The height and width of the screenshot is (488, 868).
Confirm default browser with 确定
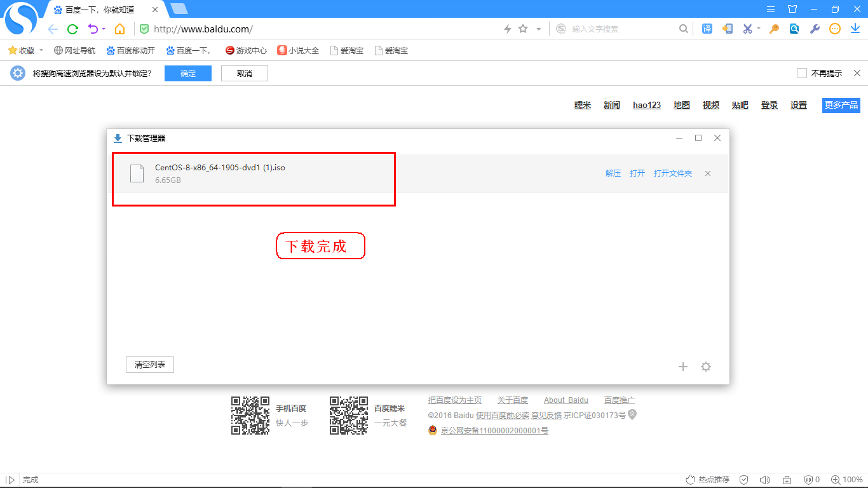coord(188,74)
